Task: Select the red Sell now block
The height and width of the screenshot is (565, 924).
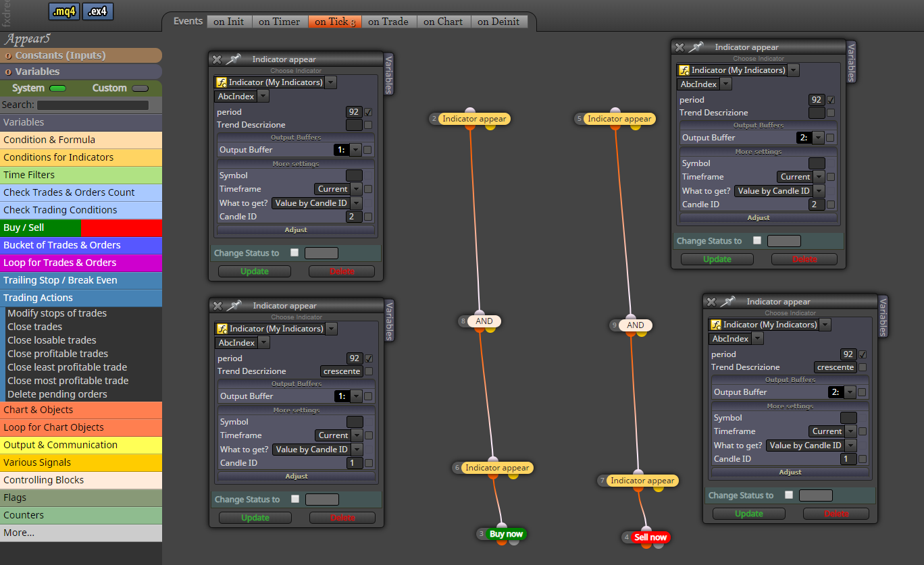Action: point(650,537)
